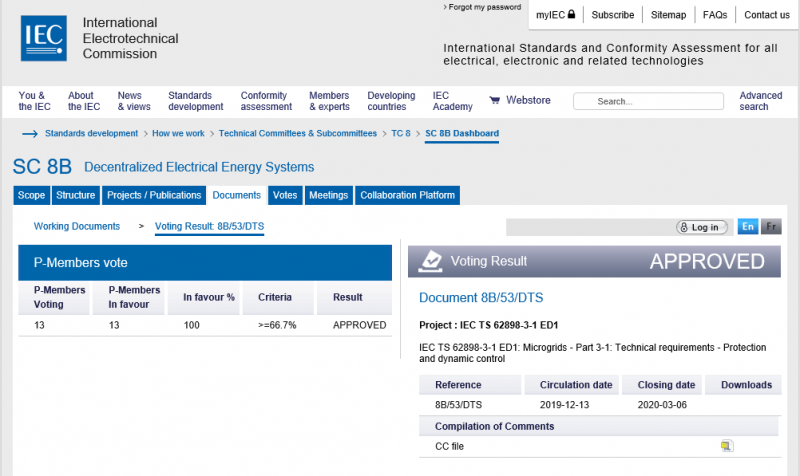Download the CC file icon
Viewport: 800px width, 476px height.
tap(727, 446)
